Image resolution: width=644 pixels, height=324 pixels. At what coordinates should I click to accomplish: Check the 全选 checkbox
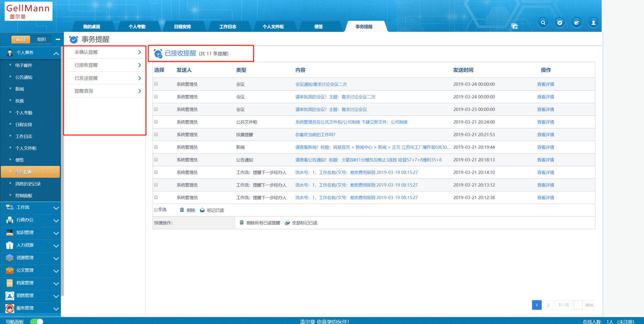(x=156, y=210)
